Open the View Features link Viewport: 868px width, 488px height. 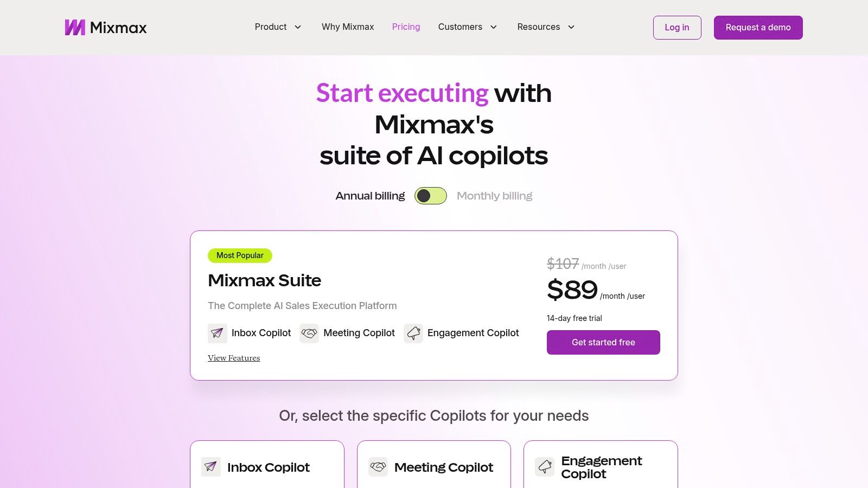pos(234,358)
